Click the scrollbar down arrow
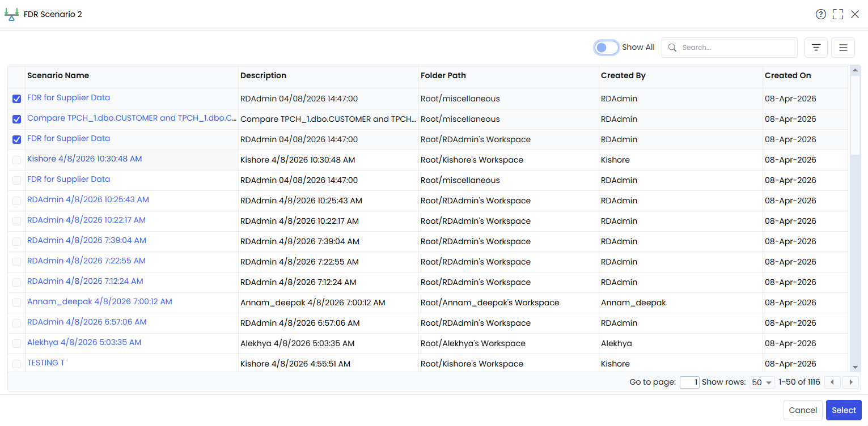 click(856, 367)
